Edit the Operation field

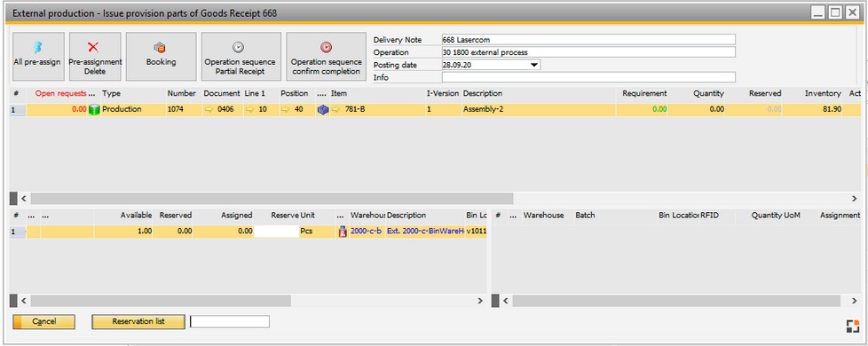pyautogui.click(x=588, y=52)
